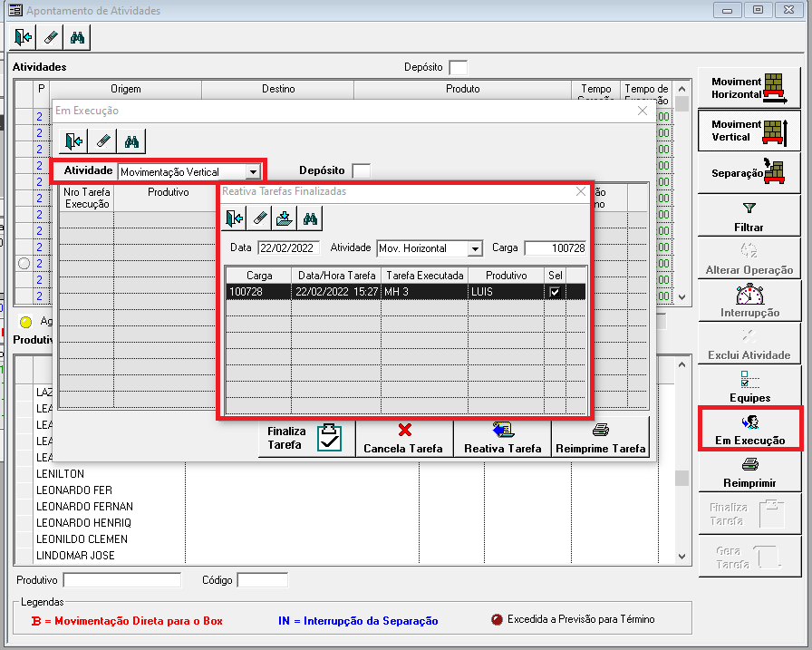Click the Código input field

[263, 580]
